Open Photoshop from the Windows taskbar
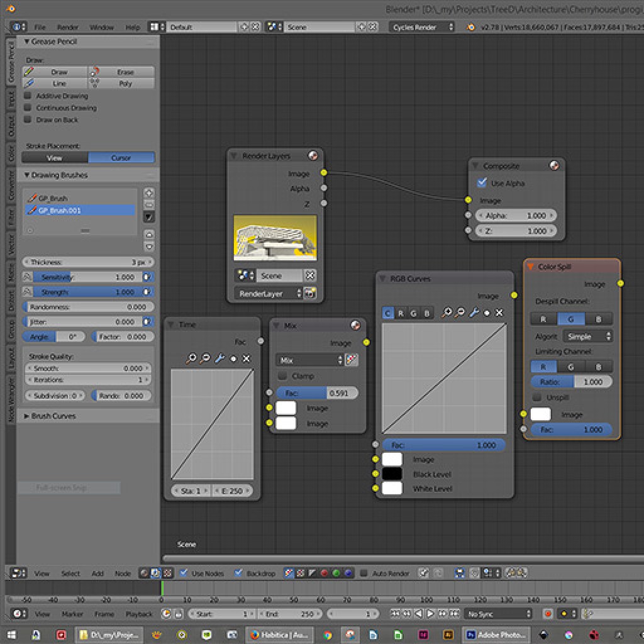Viewport: 644px width, 644px height. click(x=496, y=635)
